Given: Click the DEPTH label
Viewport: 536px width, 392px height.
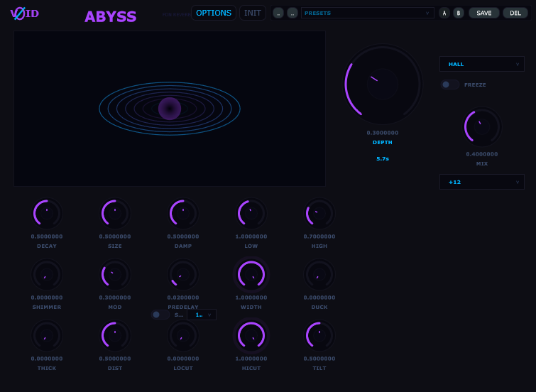Looking at the screenshot, I should point(383,142).
